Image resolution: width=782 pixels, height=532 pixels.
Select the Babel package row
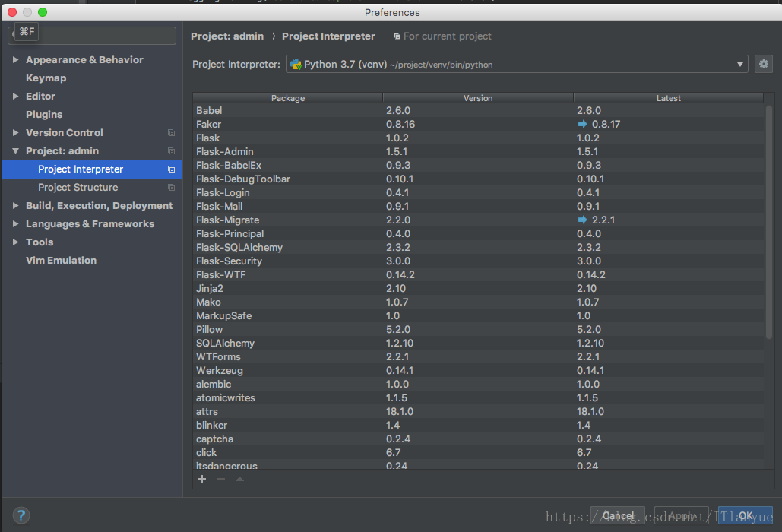click(478, 110)
